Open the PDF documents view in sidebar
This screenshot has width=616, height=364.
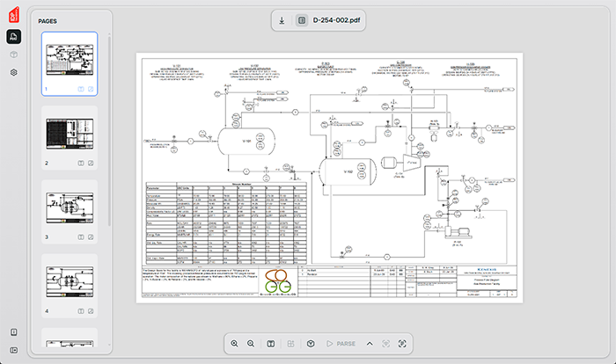click(14, 37)
